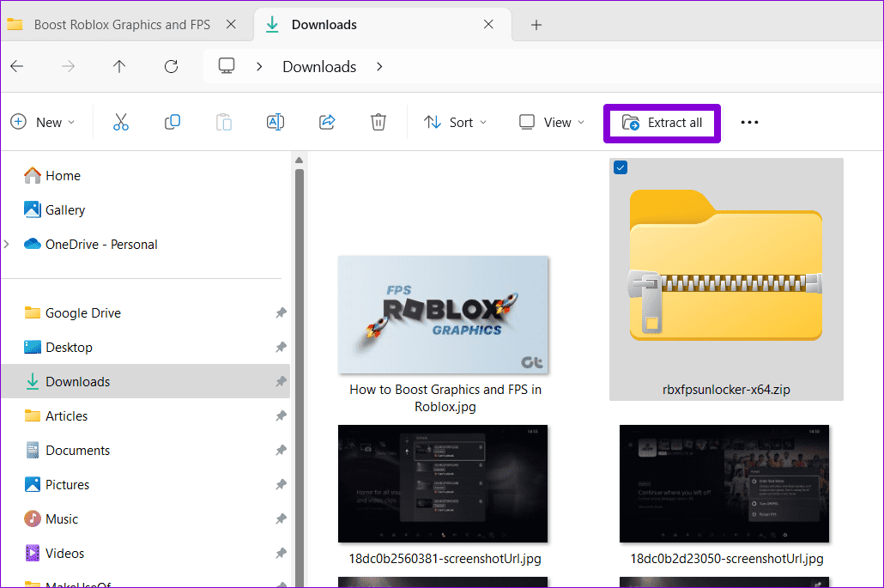Paste from clipboard

tap(223, 122)
